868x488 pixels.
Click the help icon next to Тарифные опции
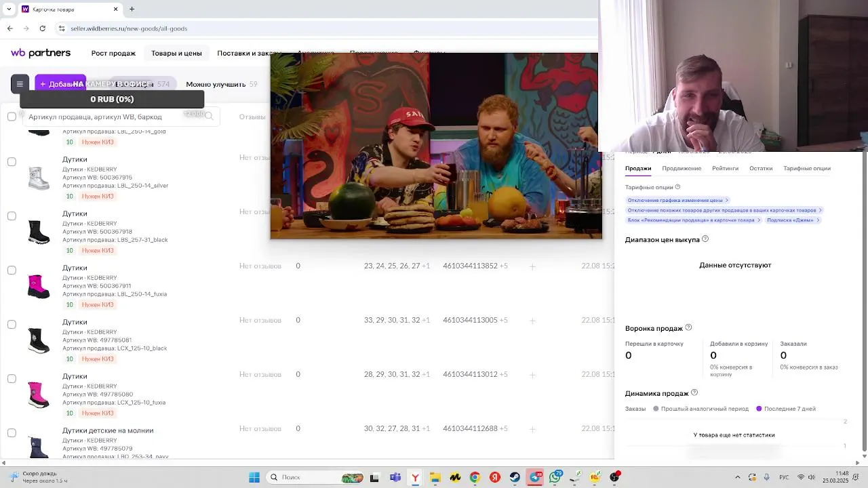coord(677,187)
